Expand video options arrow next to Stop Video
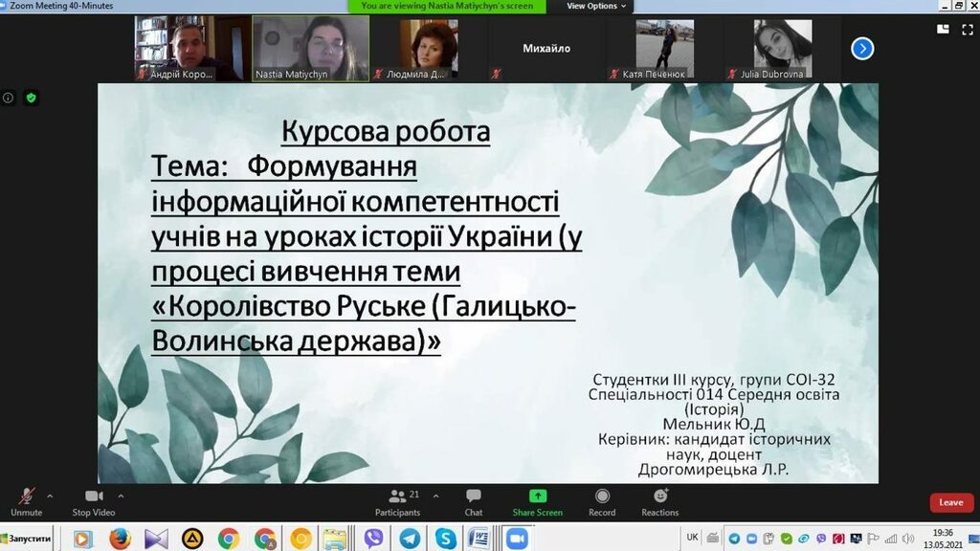Viewport: 980px width, 551px height. [x=121, y=496]
